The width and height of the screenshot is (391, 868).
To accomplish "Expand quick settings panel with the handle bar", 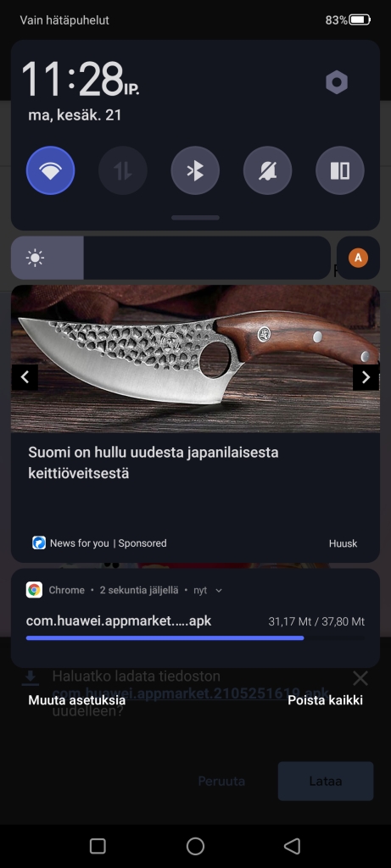I will [x=195, y=218].
